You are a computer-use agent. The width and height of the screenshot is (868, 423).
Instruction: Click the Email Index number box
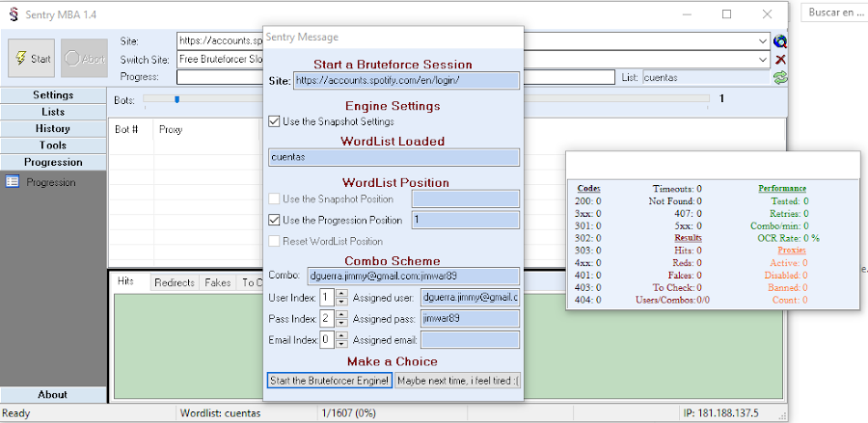(328, 339)
